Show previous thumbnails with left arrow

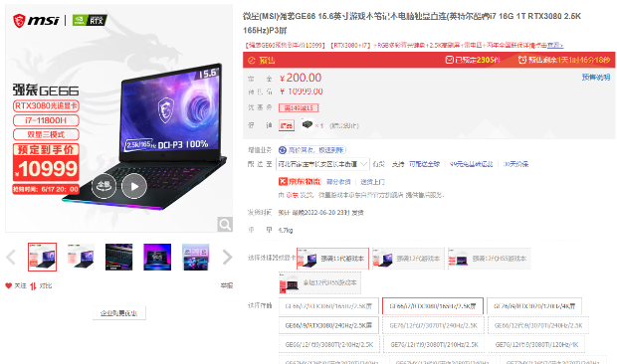(11, 258)
